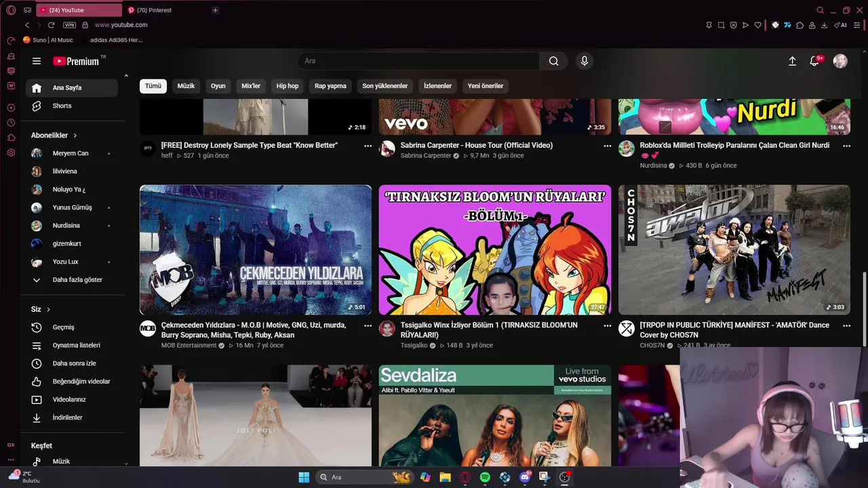Open the 7TV extension icon
The image size is (868, 488).
coord(788,25)
